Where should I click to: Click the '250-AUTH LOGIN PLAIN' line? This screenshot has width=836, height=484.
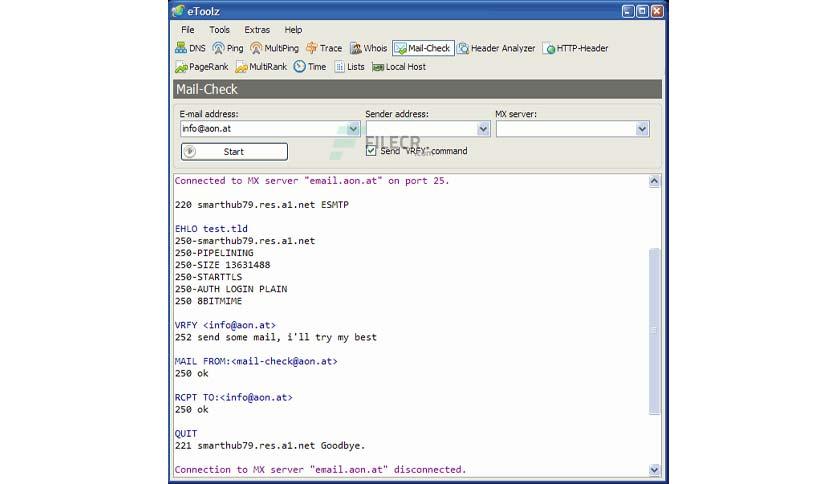click(231, 289)
